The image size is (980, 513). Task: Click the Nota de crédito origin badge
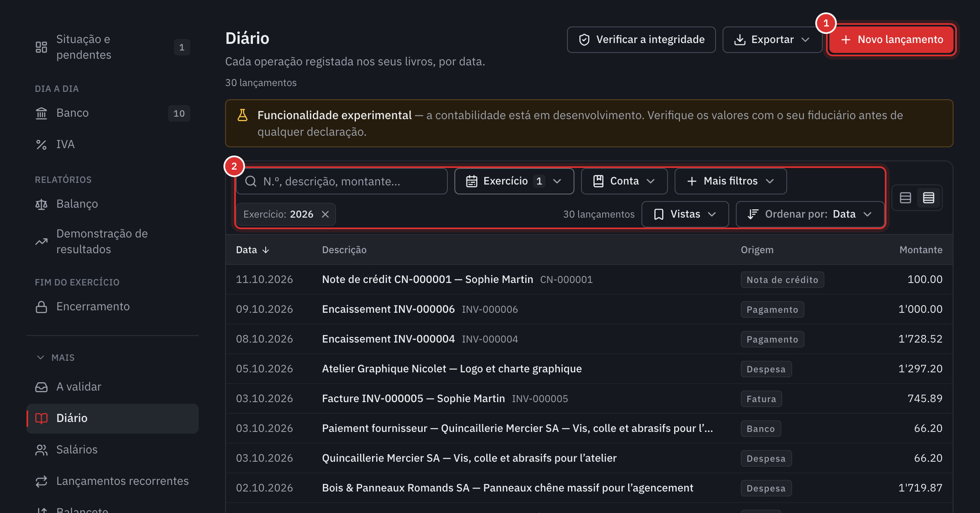(782, 280)
